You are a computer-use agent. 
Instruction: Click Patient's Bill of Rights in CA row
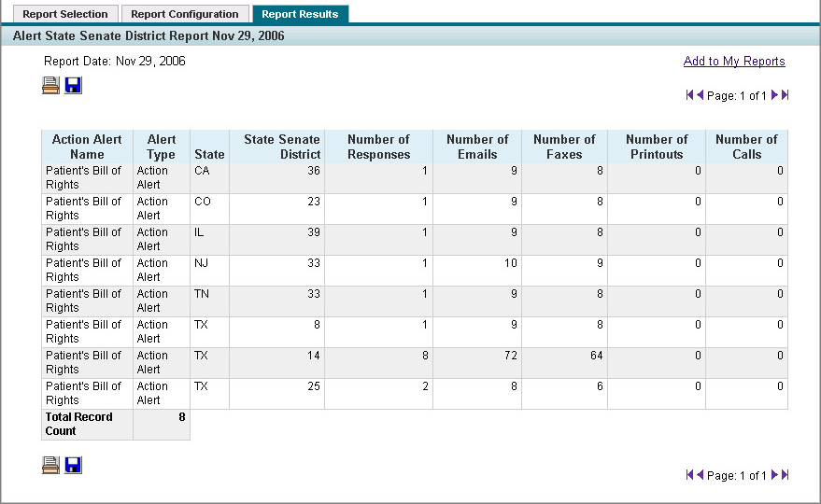tap(83, 178)
